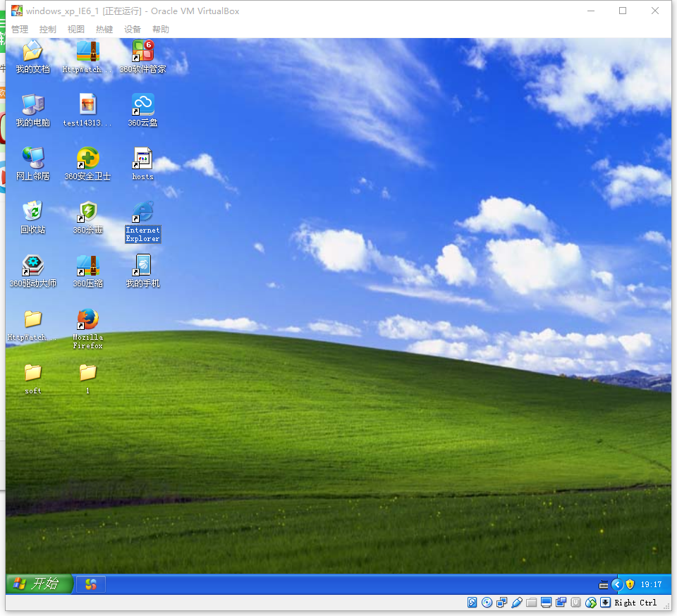The image size is (677, 616).
Task: Click the 回收站 recycle bin icon
Action: [x=32, y=212]
